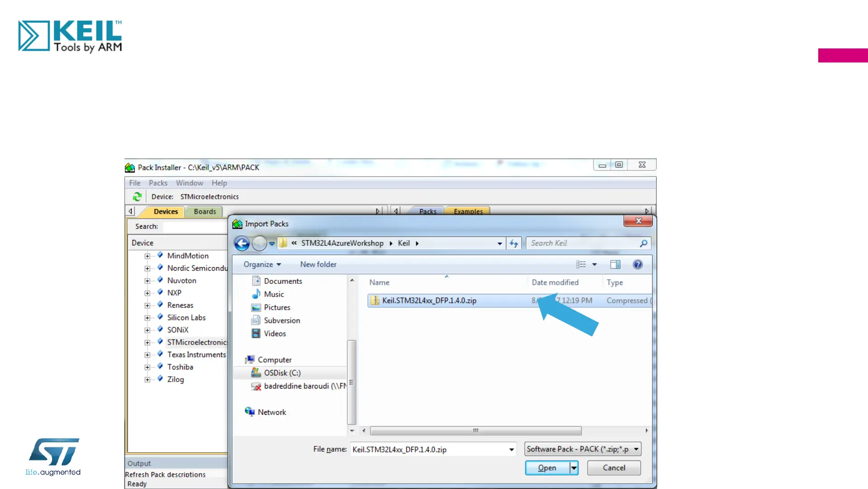Image resolution: width=868 pixels, height=489 pixels.
Task: Close the Import Packs dialog
Action: click(x=638, y=221)
